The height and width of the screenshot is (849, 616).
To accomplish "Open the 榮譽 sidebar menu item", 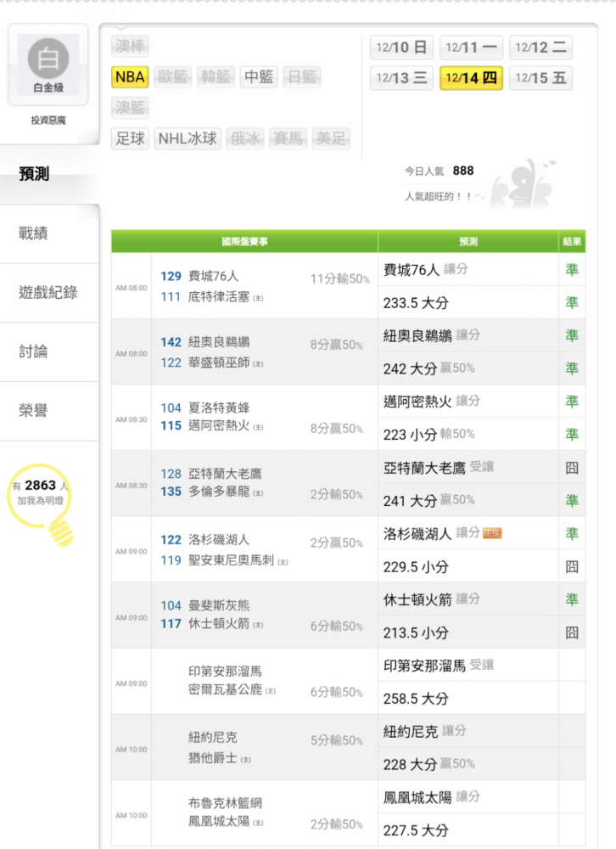I will tap(49, 410).
